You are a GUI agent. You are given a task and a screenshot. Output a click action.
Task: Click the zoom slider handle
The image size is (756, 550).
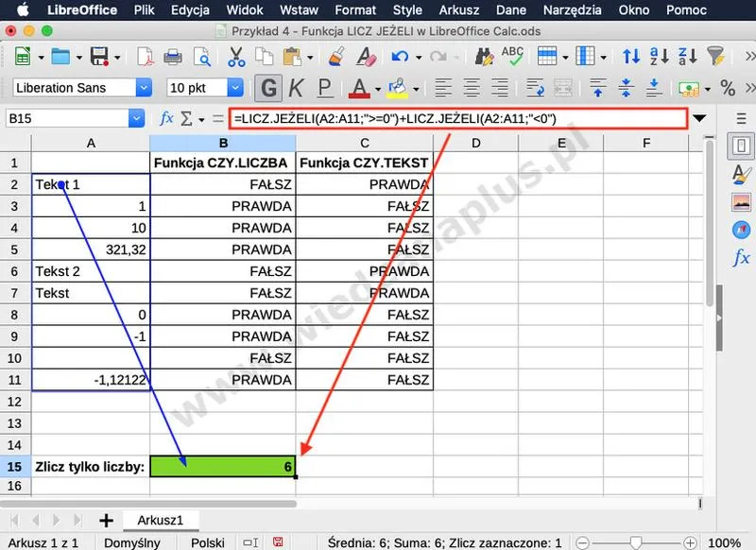click(636, 543)
